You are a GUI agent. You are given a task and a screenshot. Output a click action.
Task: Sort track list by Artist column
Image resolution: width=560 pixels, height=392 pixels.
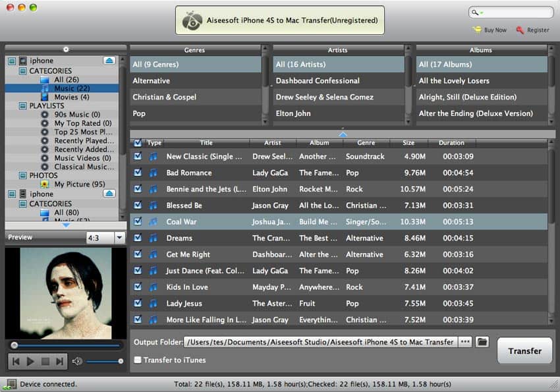(273, 143)
